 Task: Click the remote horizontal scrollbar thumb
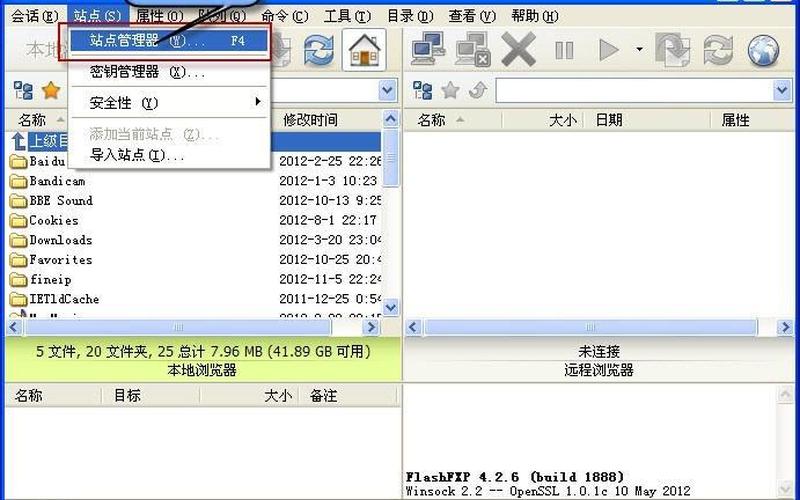590,327
